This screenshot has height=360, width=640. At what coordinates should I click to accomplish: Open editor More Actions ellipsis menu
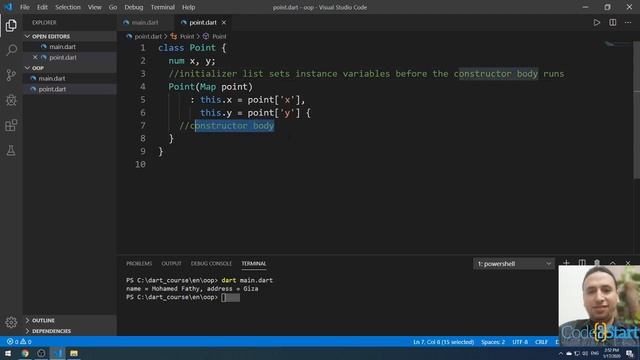pos(628,22)
